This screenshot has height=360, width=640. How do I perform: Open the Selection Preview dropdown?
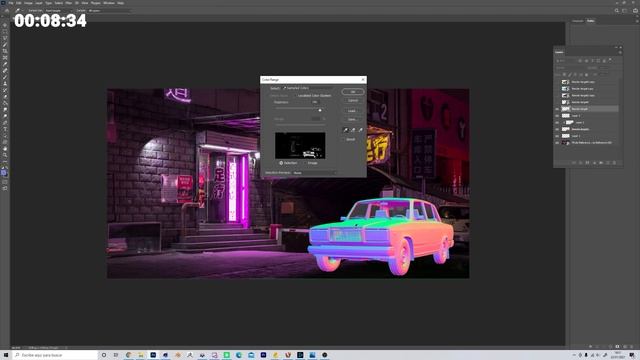[315, 173]
